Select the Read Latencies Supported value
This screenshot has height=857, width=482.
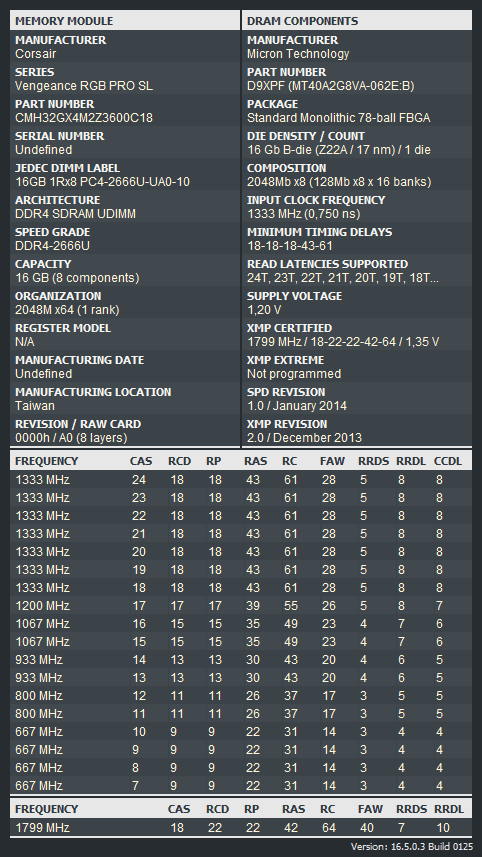343,278
